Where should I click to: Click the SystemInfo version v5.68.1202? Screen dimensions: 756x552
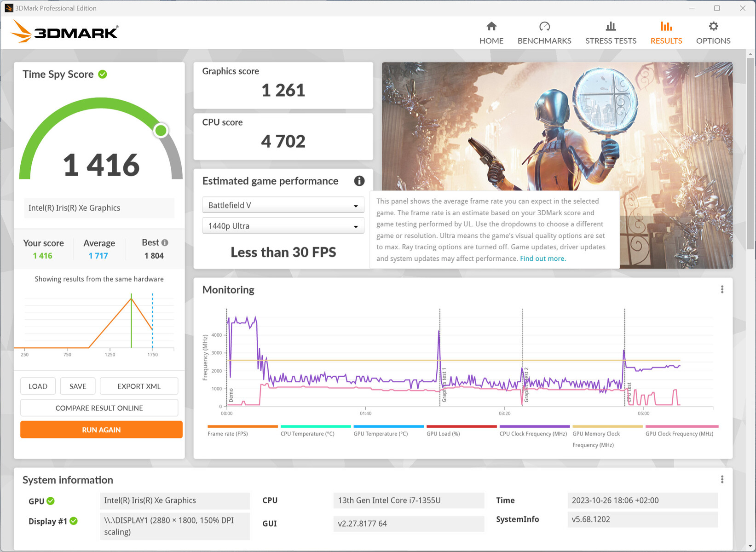pos(643,519)
